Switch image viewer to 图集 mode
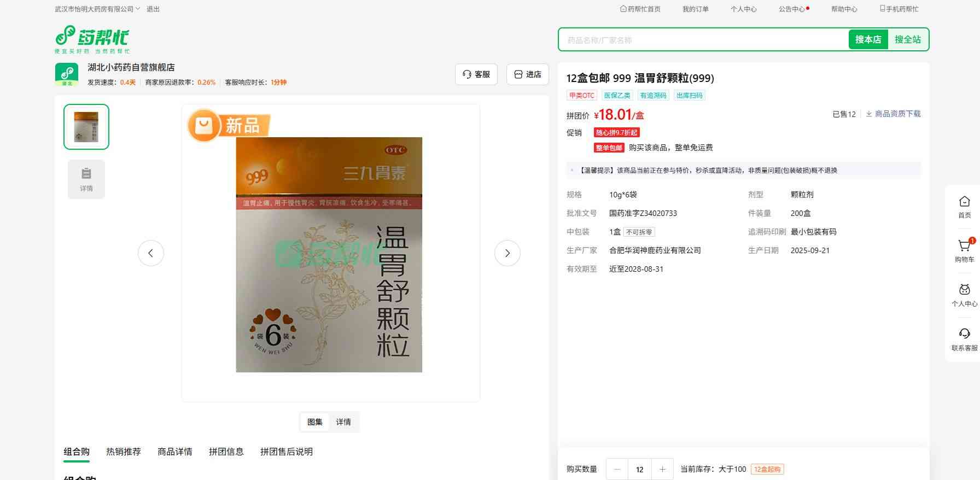 click(x=315, y=422)
